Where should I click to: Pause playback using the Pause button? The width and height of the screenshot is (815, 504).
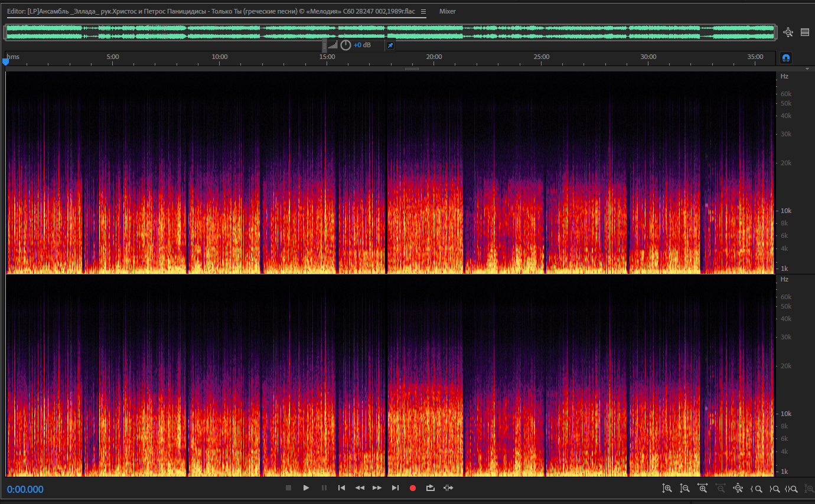click(x=324, y=488)
